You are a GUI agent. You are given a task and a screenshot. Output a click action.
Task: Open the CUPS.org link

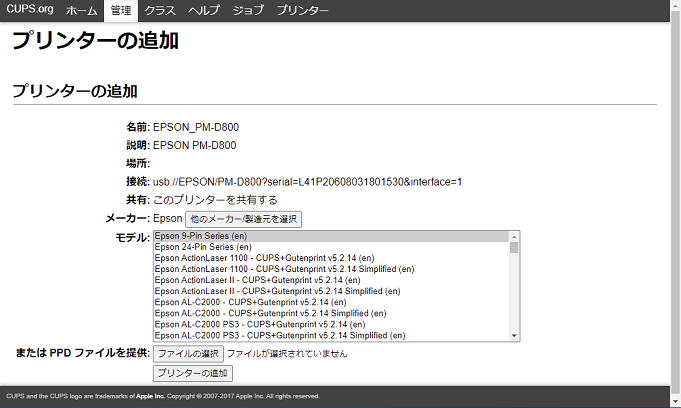30,10
